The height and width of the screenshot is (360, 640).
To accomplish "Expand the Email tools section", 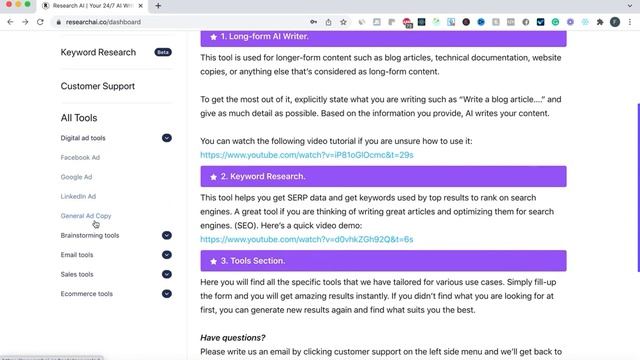I will tap(167, 255).
